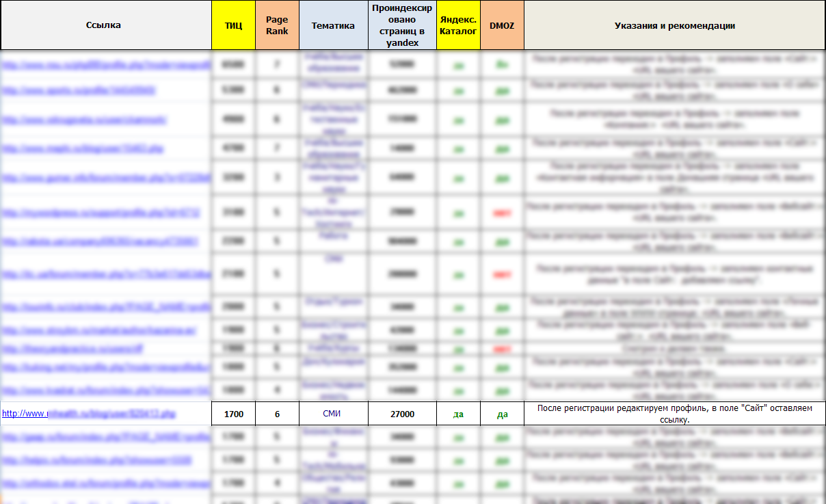Click DMOZ 'да' in the 27000 row
Screen dimensions: 826x504
click(x=502, y=414)
